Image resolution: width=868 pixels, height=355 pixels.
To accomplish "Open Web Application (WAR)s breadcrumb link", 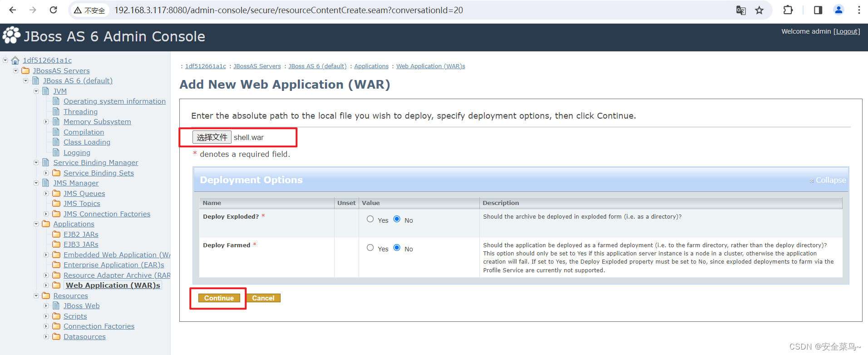I will (x=431, y=66).
